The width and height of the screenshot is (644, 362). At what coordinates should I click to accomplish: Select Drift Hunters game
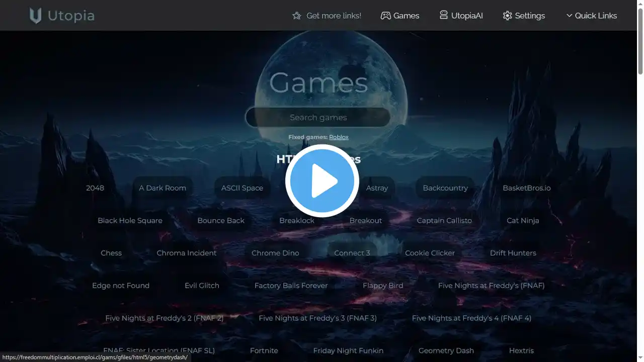pos(513,253)
